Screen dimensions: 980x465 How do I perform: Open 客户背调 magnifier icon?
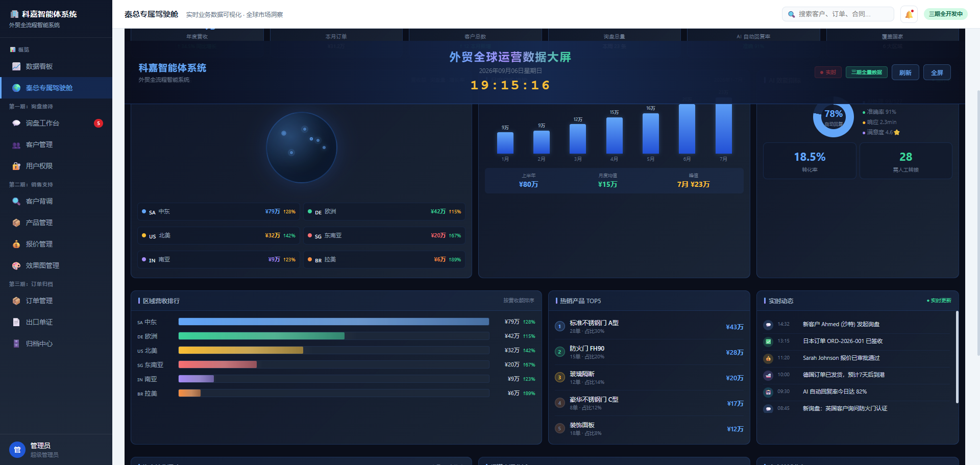(x=16, y=201)
